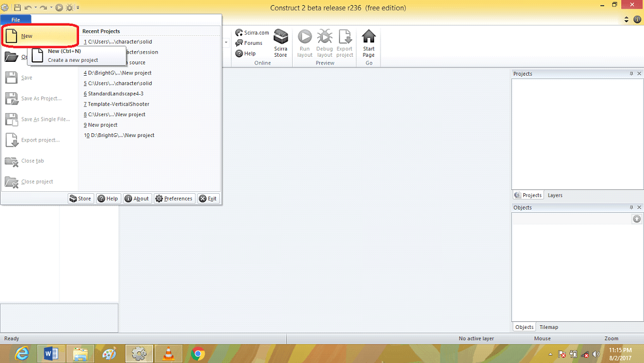
Task: Click the File ribbon tab
Action: tap(16, 20)
